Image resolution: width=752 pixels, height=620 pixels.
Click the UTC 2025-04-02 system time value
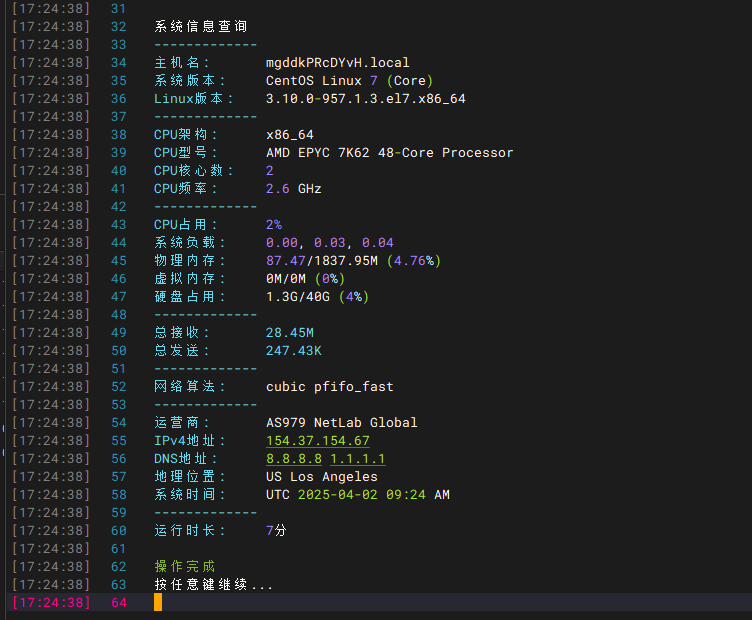point(357,495)
